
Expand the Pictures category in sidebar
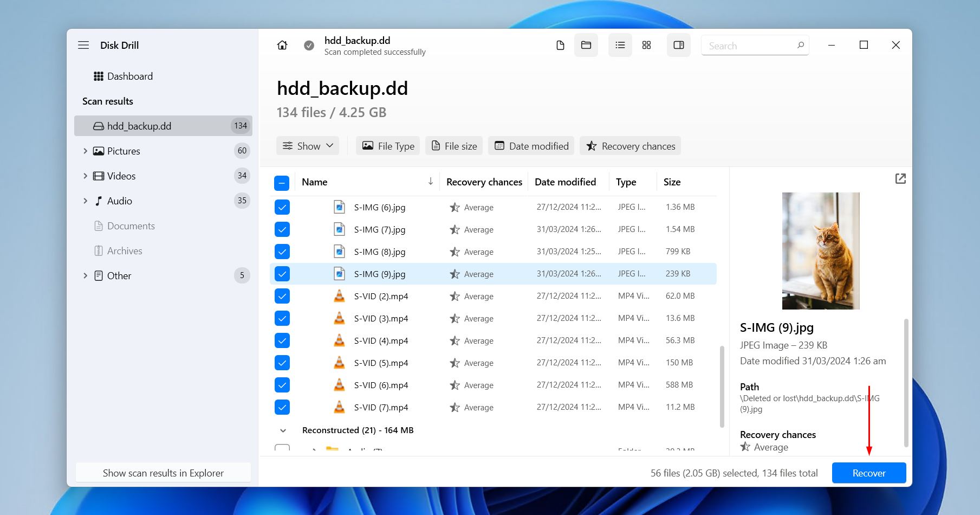[85, 151]
